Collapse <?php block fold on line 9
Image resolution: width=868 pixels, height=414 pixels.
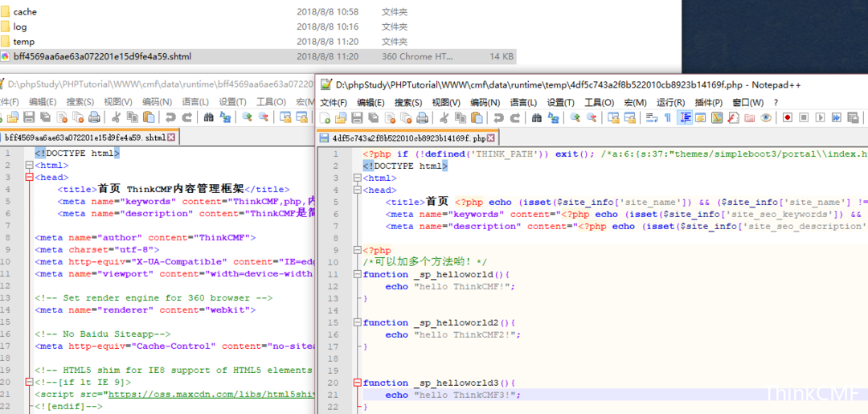click(357, 250)
